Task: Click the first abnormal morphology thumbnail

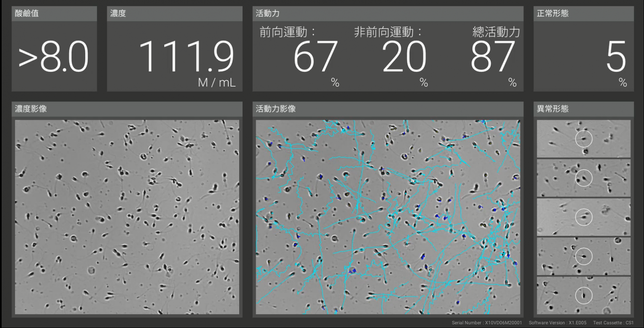Action: click(583, 139)
